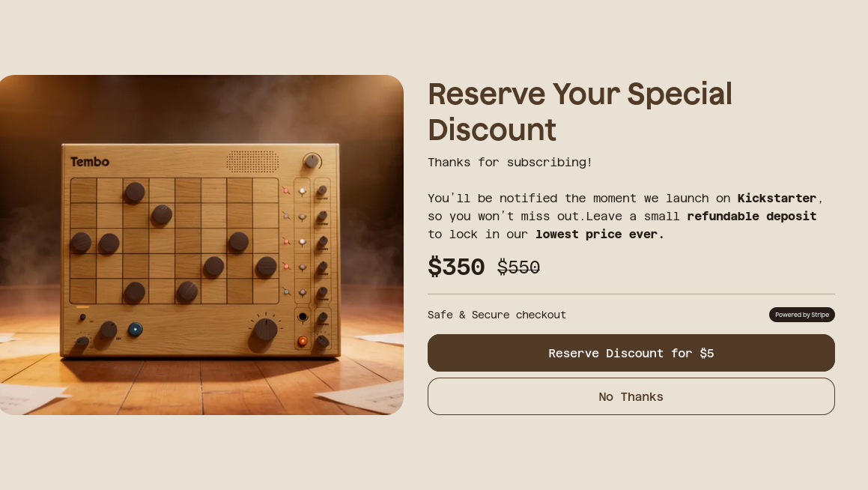The height and width of the screenshot is (490, 868).
Task: Click the lowest price ever text
Action: (x=599, y=235)
